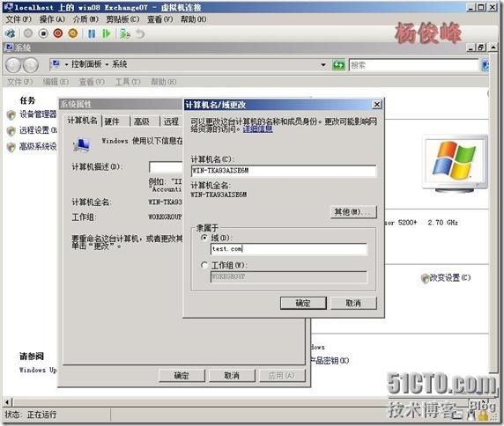Click 确定 in System Properties dialog

pos(182,376)
